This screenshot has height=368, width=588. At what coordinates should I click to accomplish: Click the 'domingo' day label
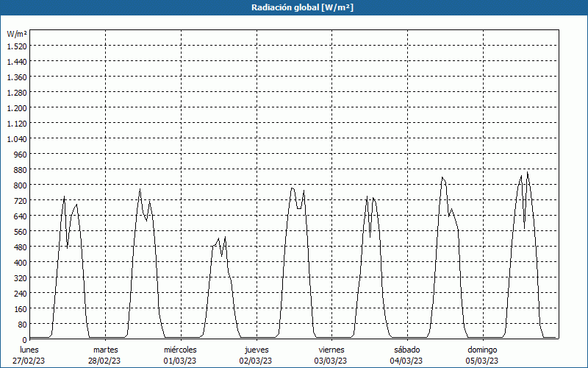(x=482, y=350)
